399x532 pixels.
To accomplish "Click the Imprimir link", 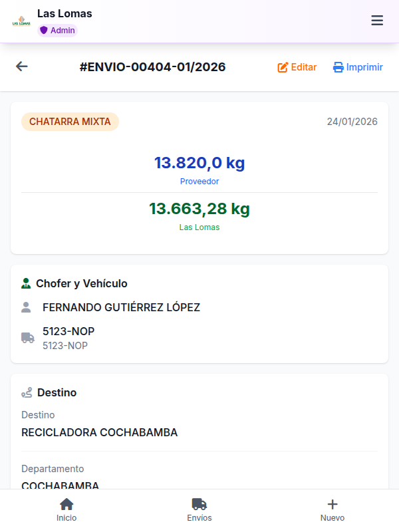I will (x=357, y=67).
